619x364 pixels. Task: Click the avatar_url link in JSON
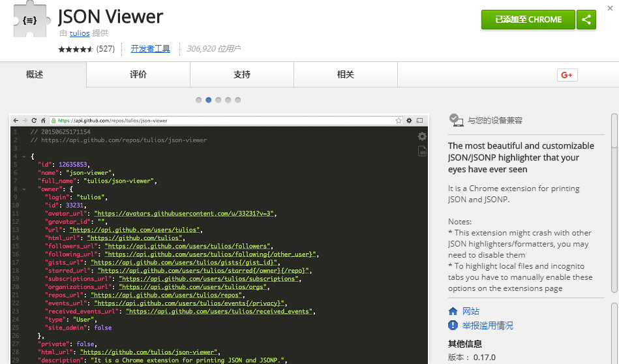tap(184, 213)
